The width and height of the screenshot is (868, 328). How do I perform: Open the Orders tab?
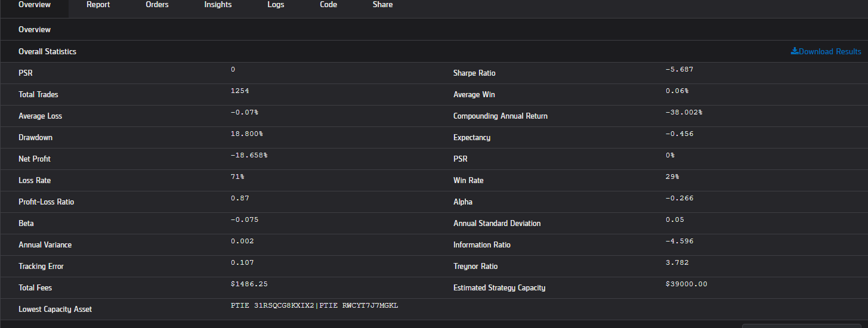[157, 5]
